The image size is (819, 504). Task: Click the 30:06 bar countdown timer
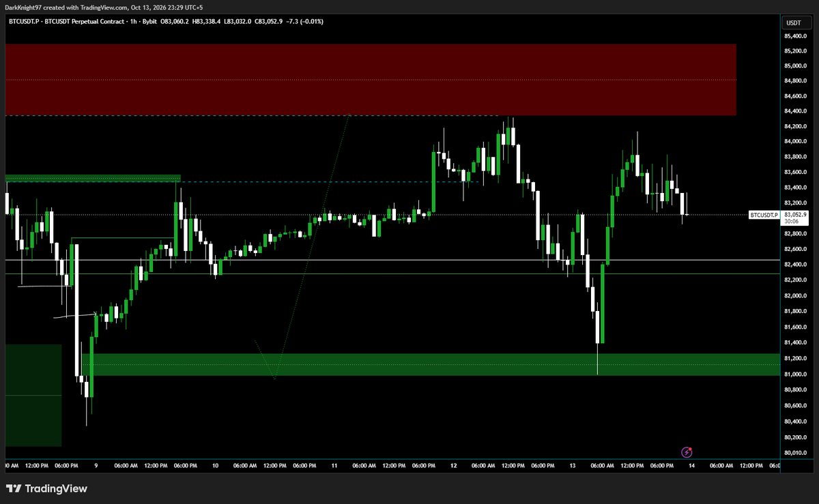click(792, 221)
